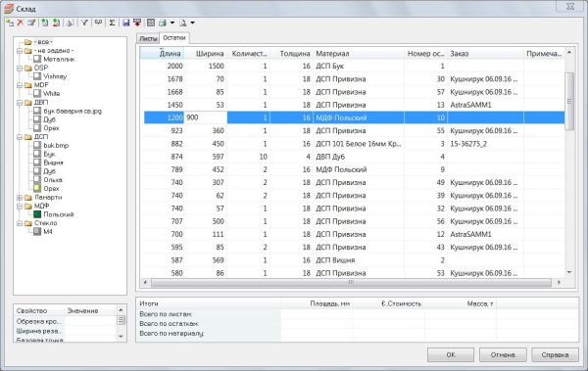Select 'бук бавария св.jpg' tree item
588x371 pixels.
coord(73,111)
